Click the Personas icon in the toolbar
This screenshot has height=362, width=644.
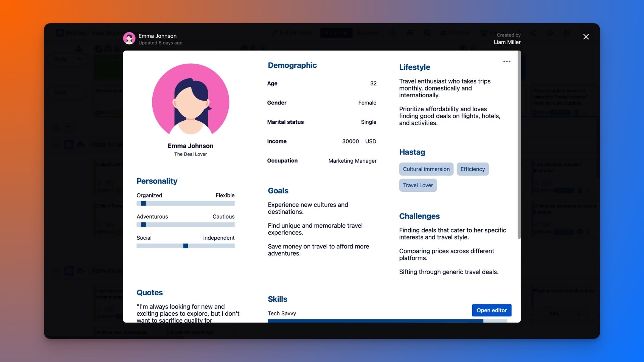click(443, 33)
